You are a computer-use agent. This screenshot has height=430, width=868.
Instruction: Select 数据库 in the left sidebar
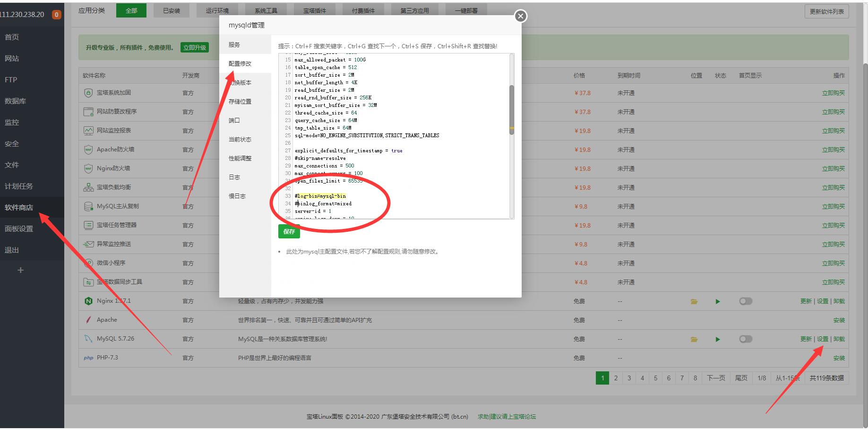tap(16, 101)
